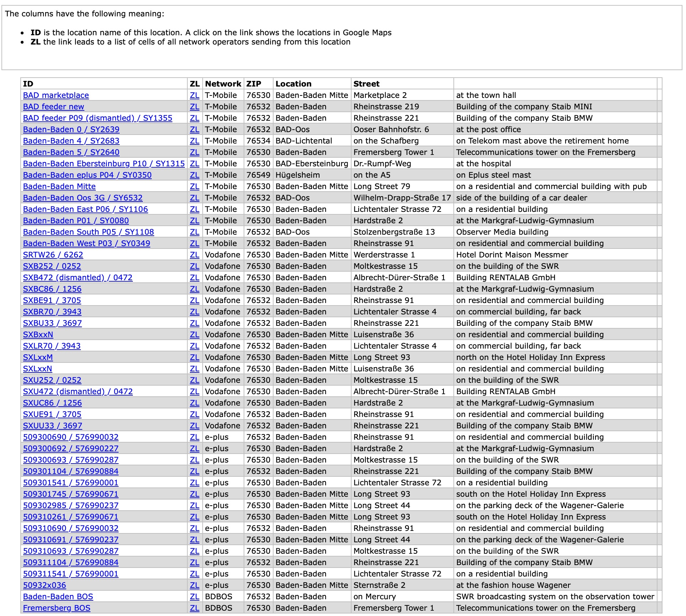Click ZL link in 50932x036 row

(x=194, y=585)
